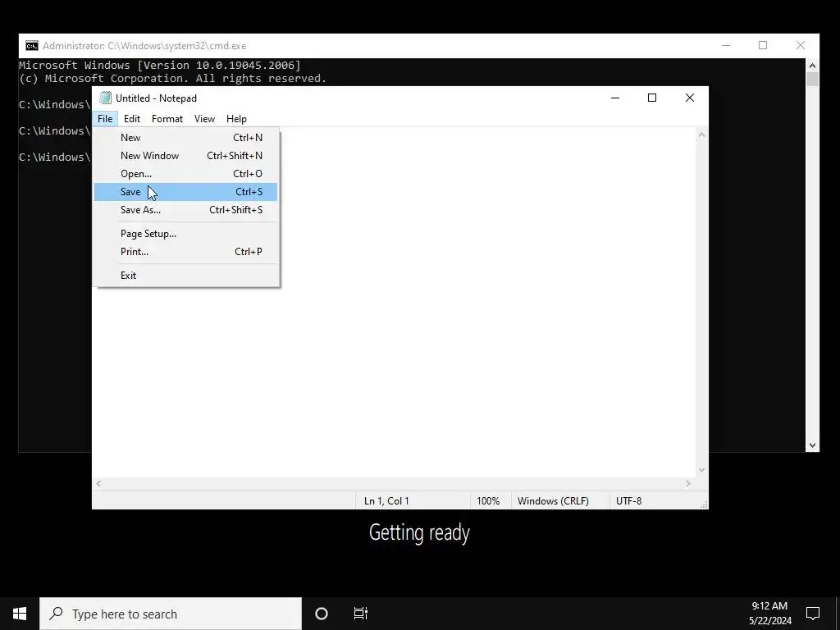
Task: Open the View menu in Notepad
Action: [x=204, y=119]
